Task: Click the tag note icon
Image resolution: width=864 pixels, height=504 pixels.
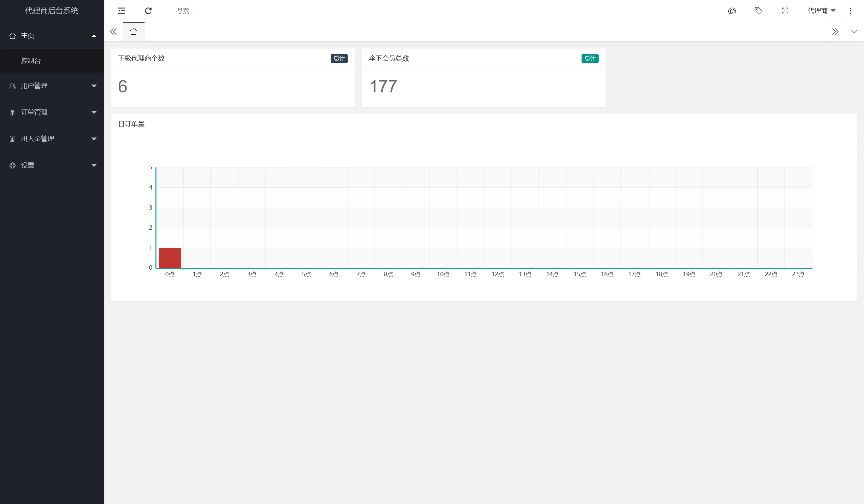Action: pos(758,11)
